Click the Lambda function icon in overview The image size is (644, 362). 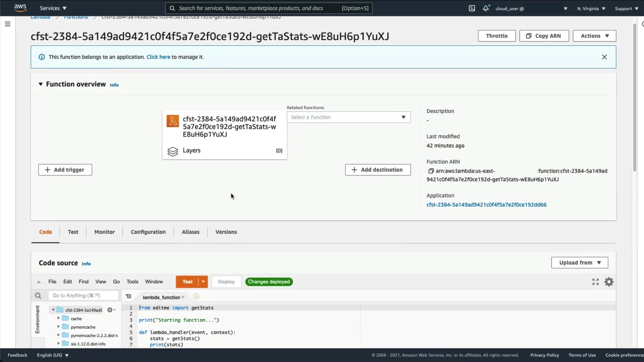coord(173,121)
